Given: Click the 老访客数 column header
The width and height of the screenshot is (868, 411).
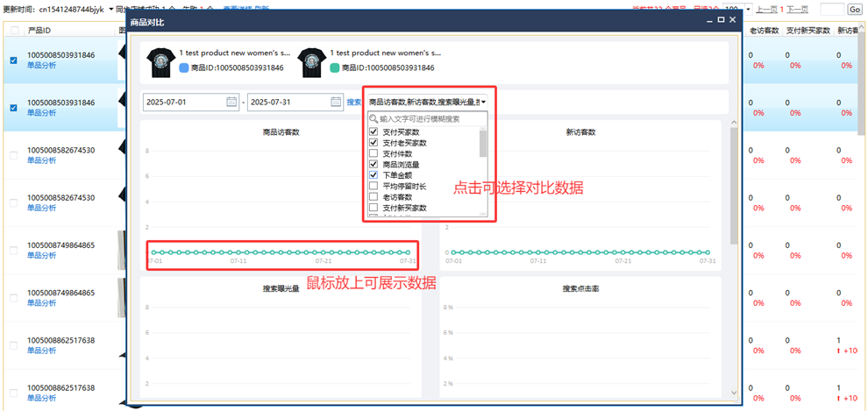Looking at the screenshot, I should click(x=765, y=31).
